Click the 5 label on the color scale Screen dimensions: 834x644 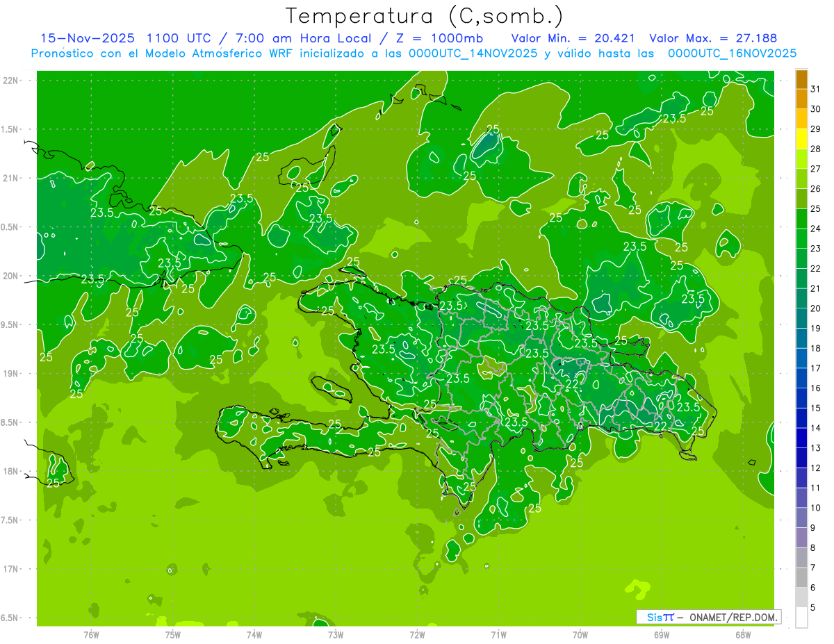812,608
